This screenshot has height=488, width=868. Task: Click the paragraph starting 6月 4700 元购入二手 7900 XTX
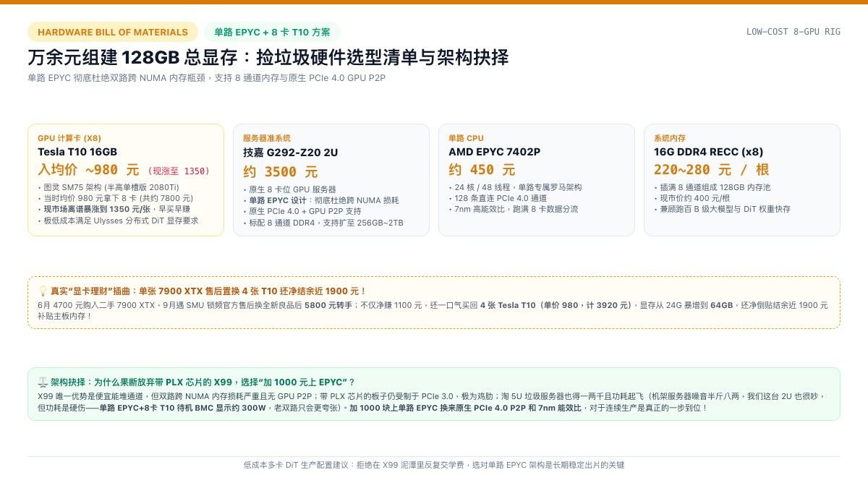433,310
